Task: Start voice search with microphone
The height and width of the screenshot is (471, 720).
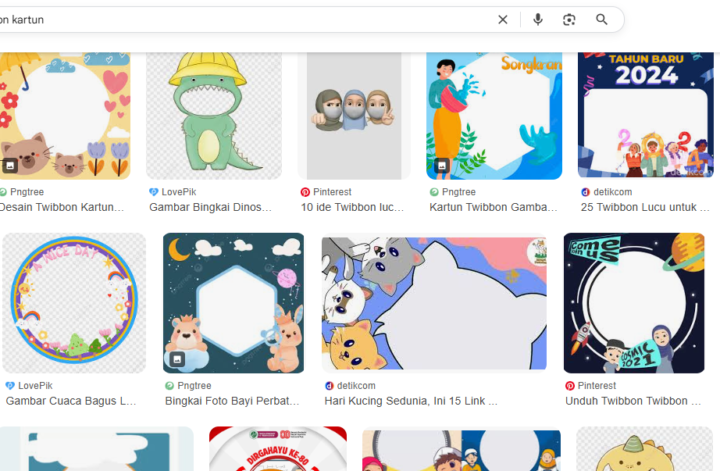Action: (x=538, y=19)
